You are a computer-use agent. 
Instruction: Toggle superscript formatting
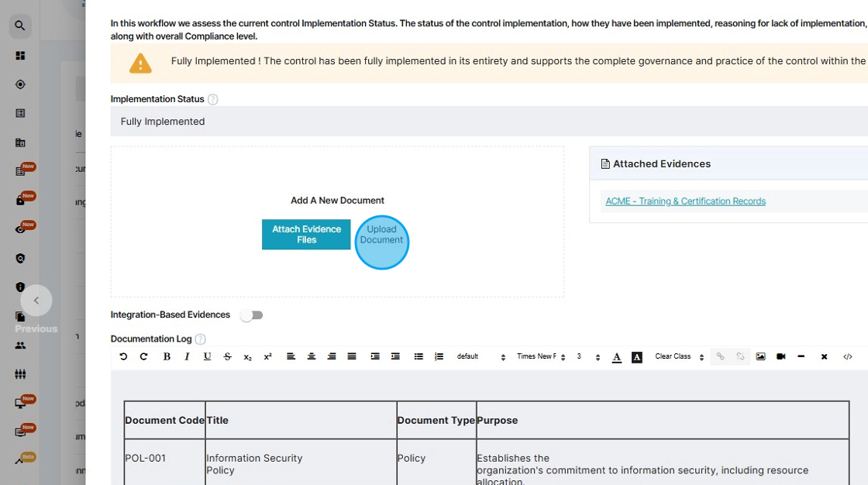pyautogui.click(x=268, y=356)
